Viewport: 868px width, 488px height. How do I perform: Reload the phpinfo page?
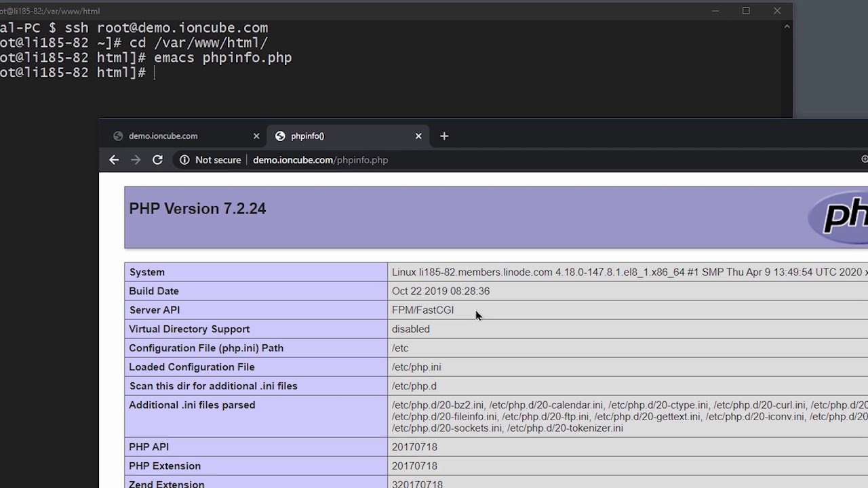click(x=157, y=160)
